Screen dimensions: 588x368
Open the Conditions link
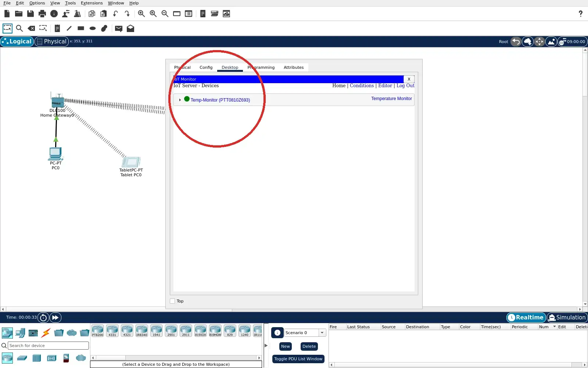point(362,85)
